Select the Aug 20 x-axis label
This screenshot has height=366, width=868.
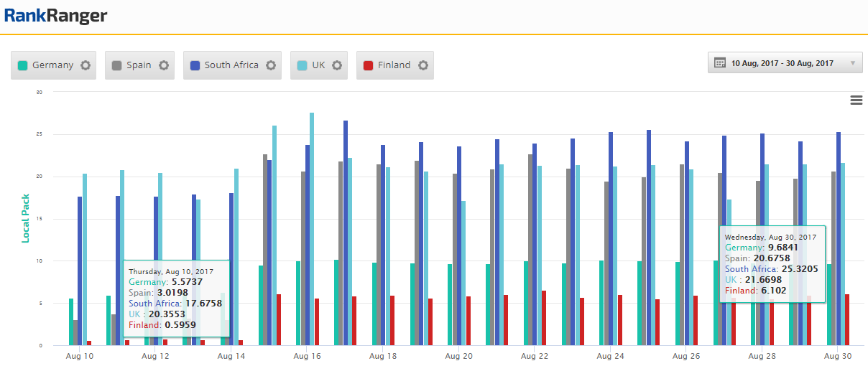tap(458, 356)
